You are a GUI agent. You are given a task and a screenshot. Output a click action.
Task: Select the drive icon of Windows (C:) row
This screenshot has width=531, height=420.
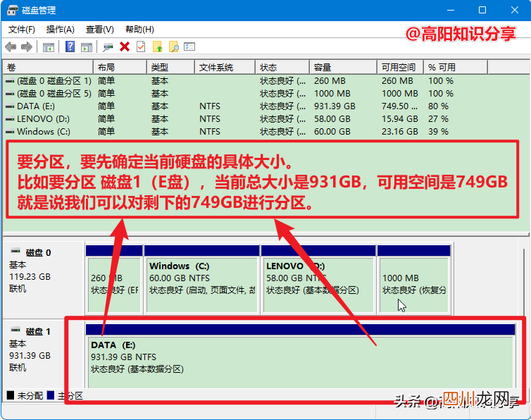click(10, 132)
